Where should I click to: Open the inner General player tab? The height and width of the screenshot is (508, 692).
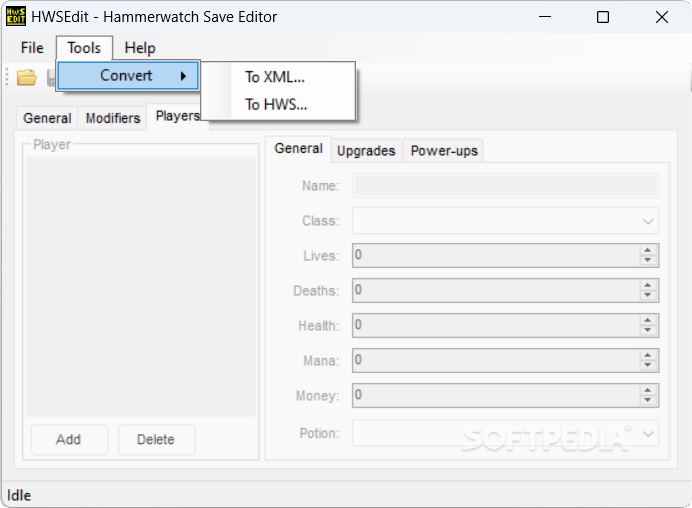click(299, 148)
